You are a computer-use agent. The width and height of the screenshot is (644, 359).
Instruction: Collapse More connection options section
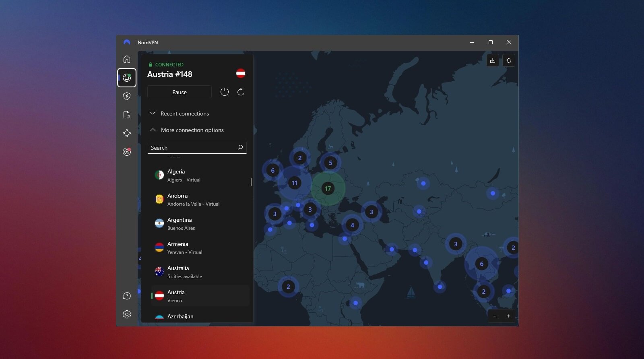point(187,130)
